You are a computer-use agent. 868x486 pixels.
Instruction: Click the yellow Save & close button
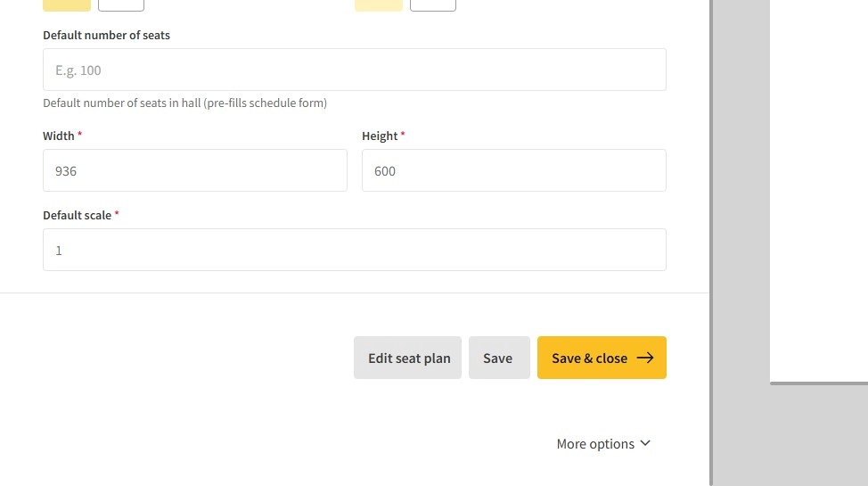tap(602, 358)
